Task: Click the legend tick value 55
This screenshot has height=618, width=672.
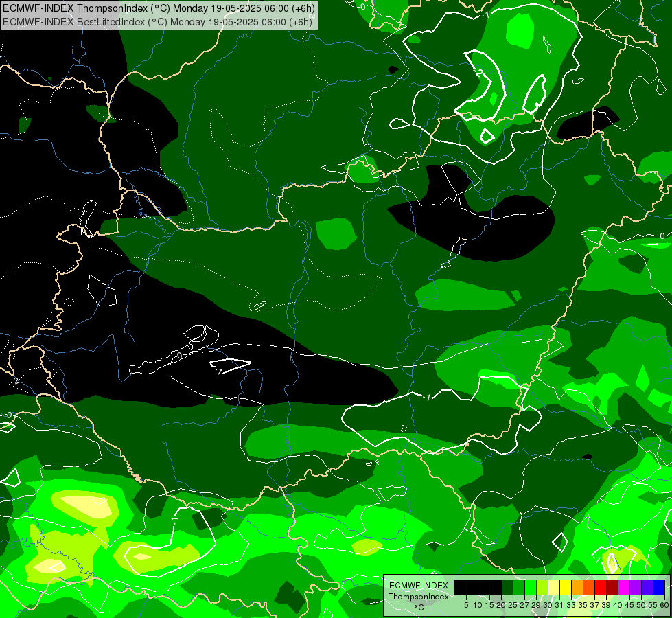Action: [653, 605]
